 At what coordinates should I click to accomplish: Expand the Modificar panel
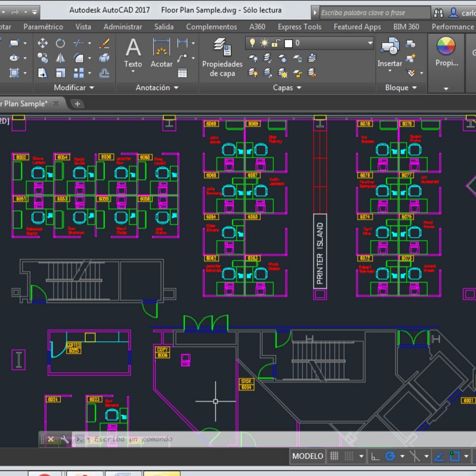(x=74, y=88)
